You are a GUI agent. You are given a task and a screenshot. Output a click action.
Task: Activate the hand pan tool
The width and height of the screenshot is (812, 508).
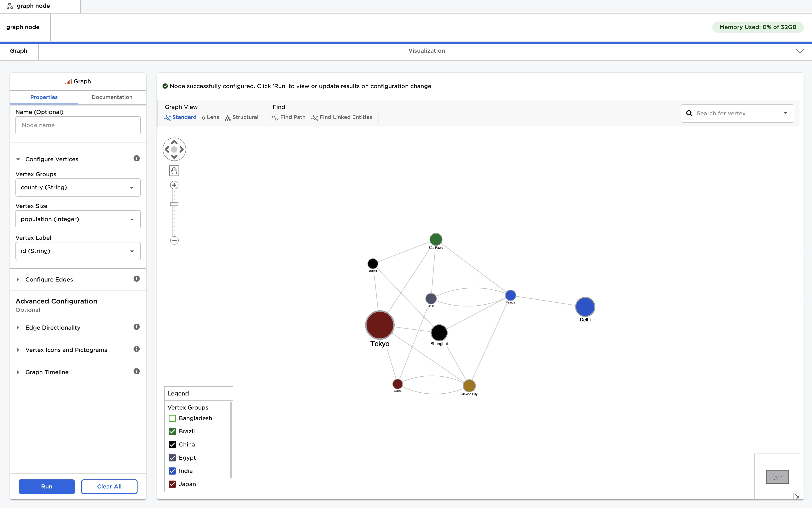click(174, 170)
